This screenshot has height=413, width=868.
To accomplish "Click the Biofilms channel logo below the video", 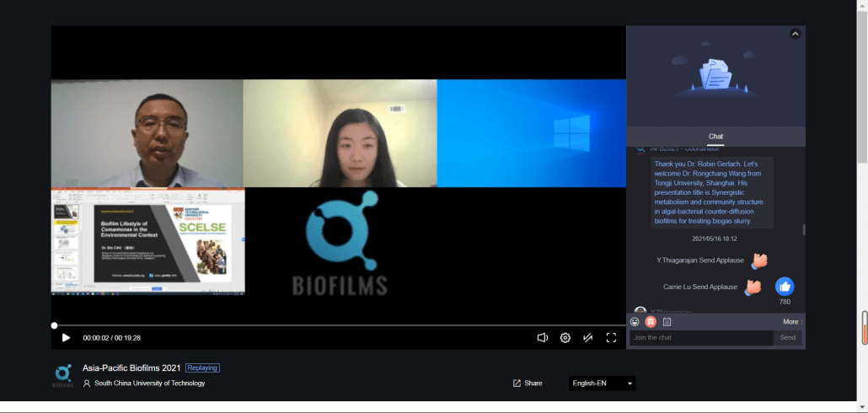I will coord(63,375).
